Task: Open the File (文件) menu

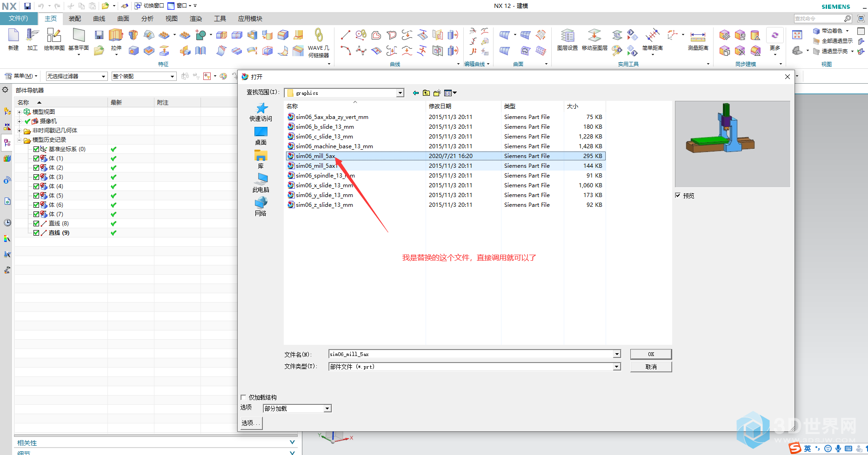Action: [18, 19]
